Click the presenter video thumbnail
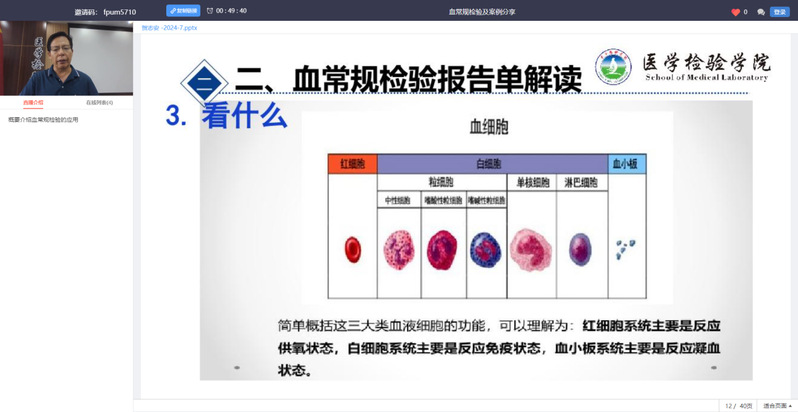The width and height of the screenshot is (798, 412). [x=66, y=59]
